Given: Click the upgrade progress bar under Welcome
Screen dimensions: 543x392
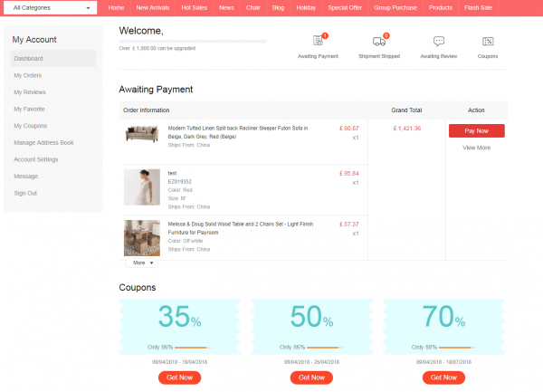Looking at the screenshot, I should 192,41.
